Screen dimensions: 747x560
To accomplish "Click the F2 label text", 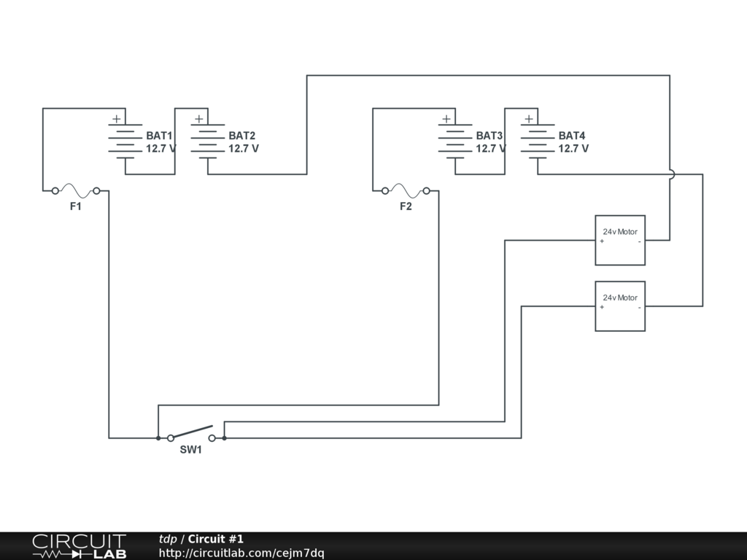I will [406, 206].
